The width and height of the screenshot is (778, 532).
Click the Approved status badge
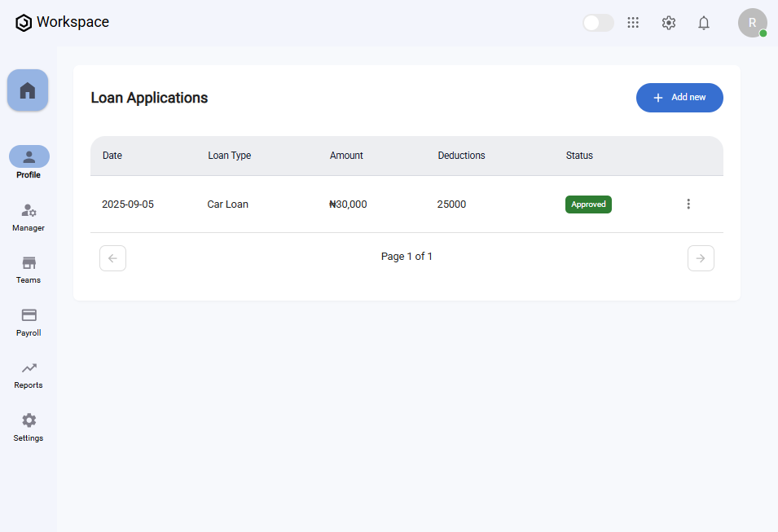coord(588,204)
